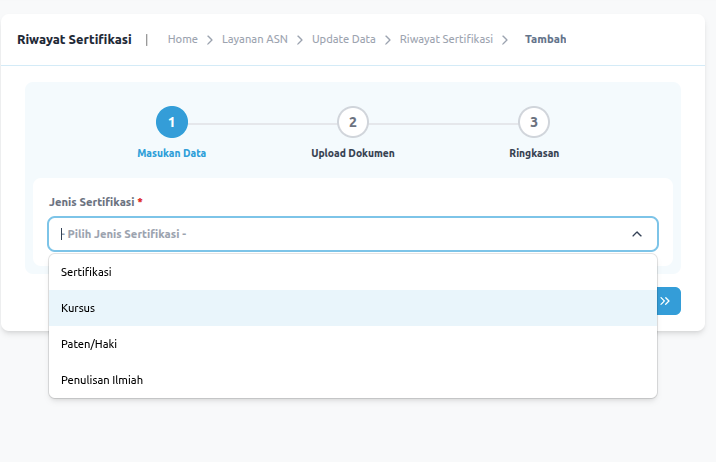Select the Kursus option

click(x=78, y=308)
